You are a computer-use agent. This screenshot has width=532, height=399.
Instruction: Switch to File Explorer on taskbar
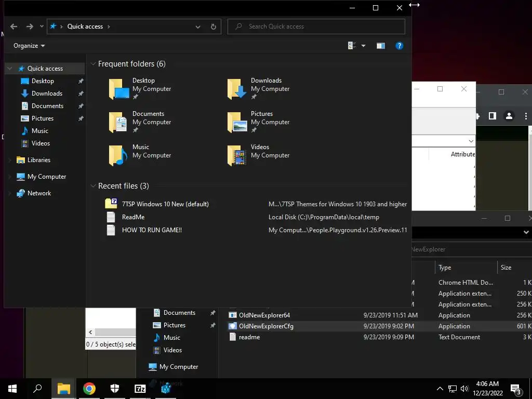[63, 389]
